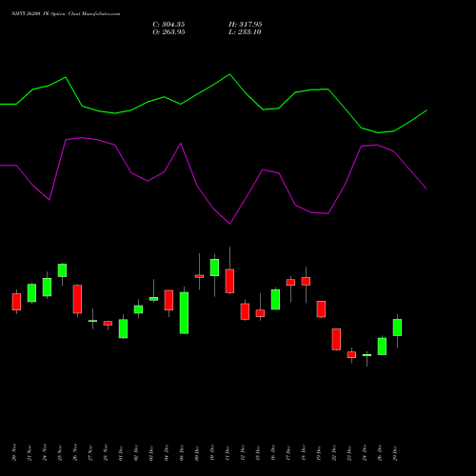Click the green candlestick for 10 Dec
Image resolution: width=476 pixels, height=476 pixels.
214,268
